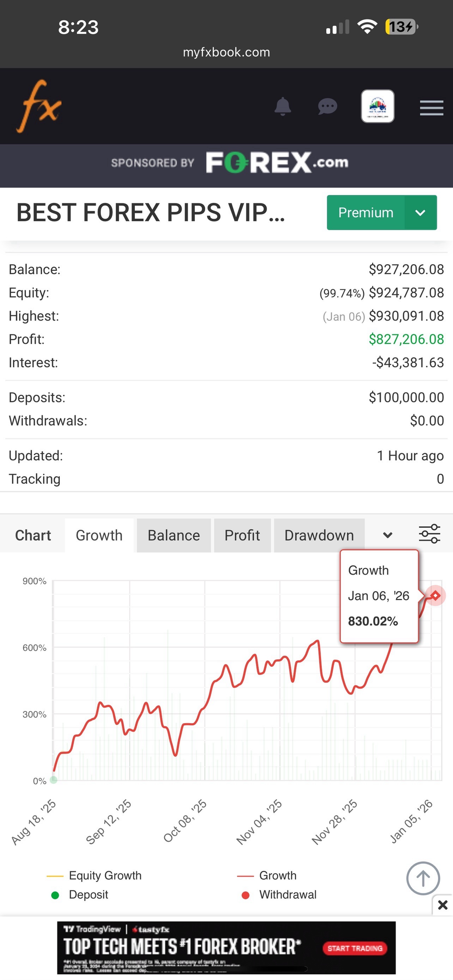Tap the scroll-to-top arrow button
The image size is (453, 980).
423,878
